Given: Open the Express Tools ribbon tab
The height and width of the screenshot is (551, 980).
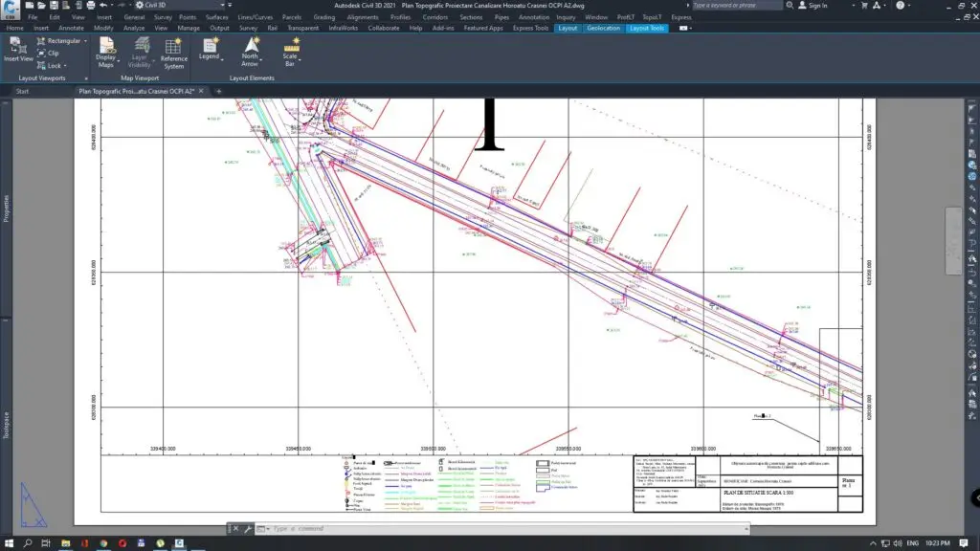Looking at the screenshot, I should click(530, 28).
